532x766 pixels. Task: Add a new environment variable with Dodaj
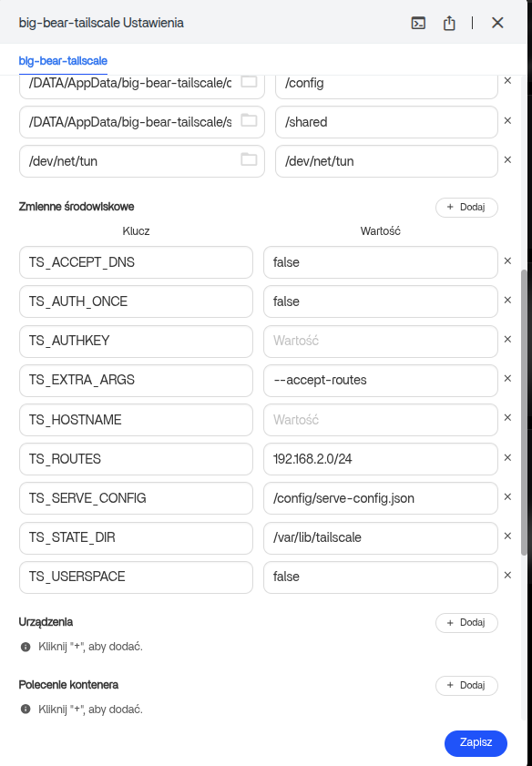466,207
